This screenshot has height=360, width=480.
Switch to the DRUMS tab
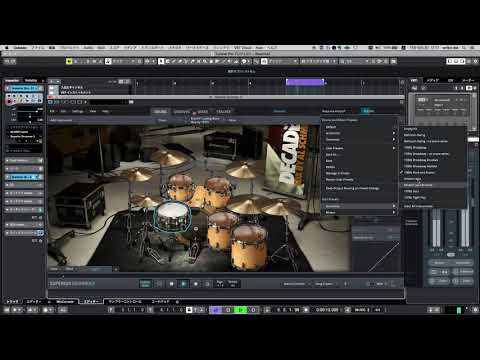pos(161,111)
